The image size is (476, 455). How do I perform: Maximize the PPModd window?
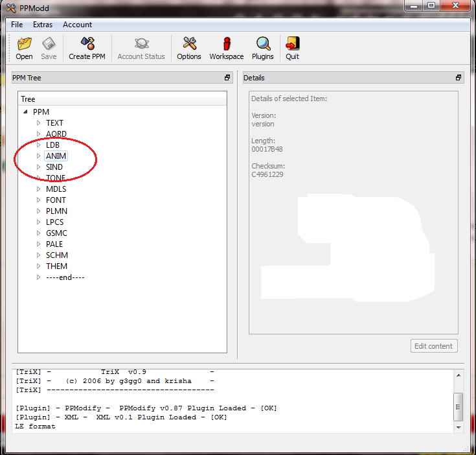point(431,5)
